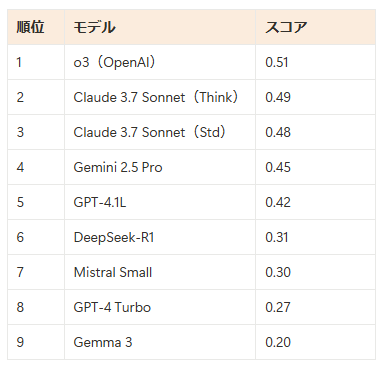The height and width of the screenshot is (367, 382).
Task: Click rank number 3 cell
Action: (x=36, y=132)
